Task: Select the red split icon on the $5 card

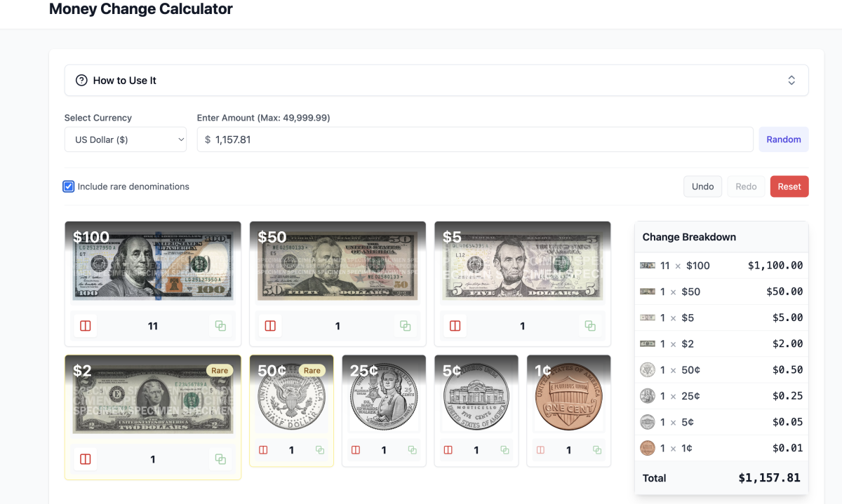Action: (x=455, y=325)
